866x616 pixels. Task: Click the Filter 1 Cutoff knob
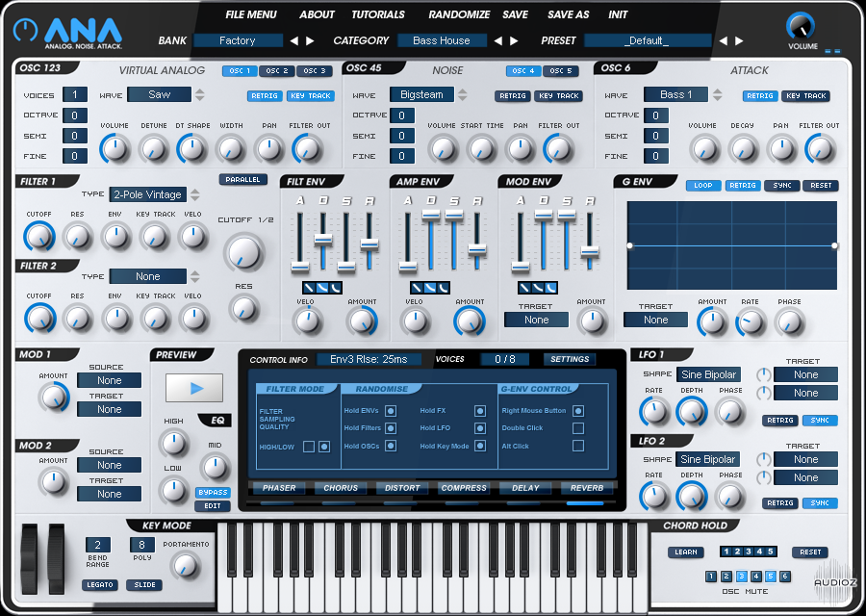click(39, 237)
